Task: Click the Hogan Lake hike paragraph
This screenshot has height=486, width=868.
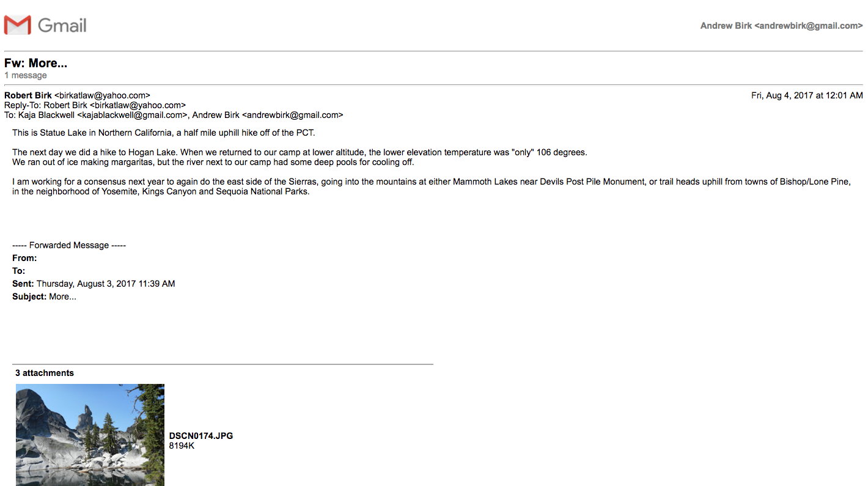Action: tap(300, 157)
